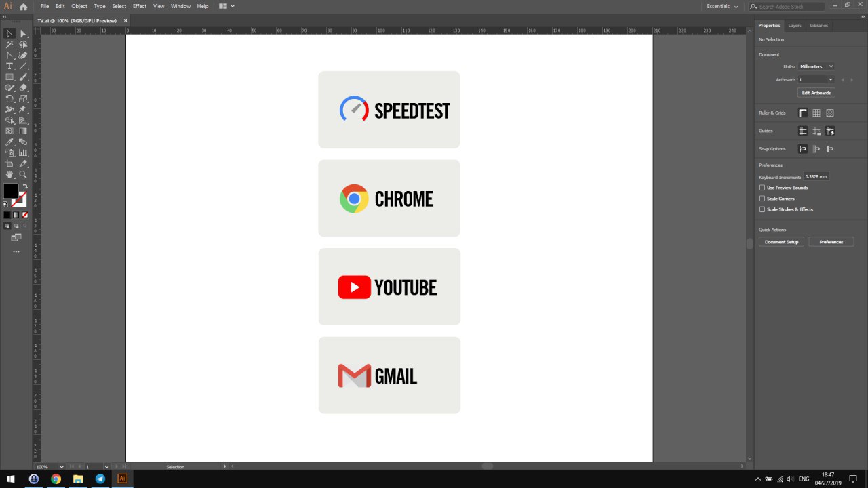Select the Curvature tool
The image size is (868, 488).
point(23,55)
